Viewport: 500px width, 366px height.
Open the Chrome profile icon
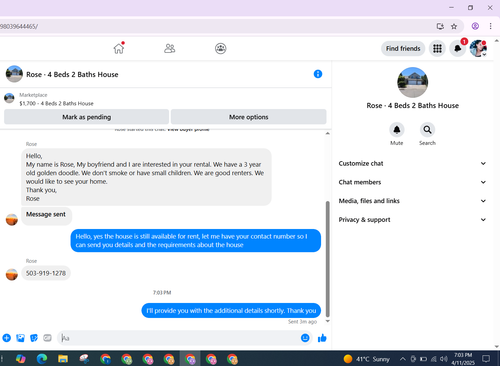[x=475, y=26]
